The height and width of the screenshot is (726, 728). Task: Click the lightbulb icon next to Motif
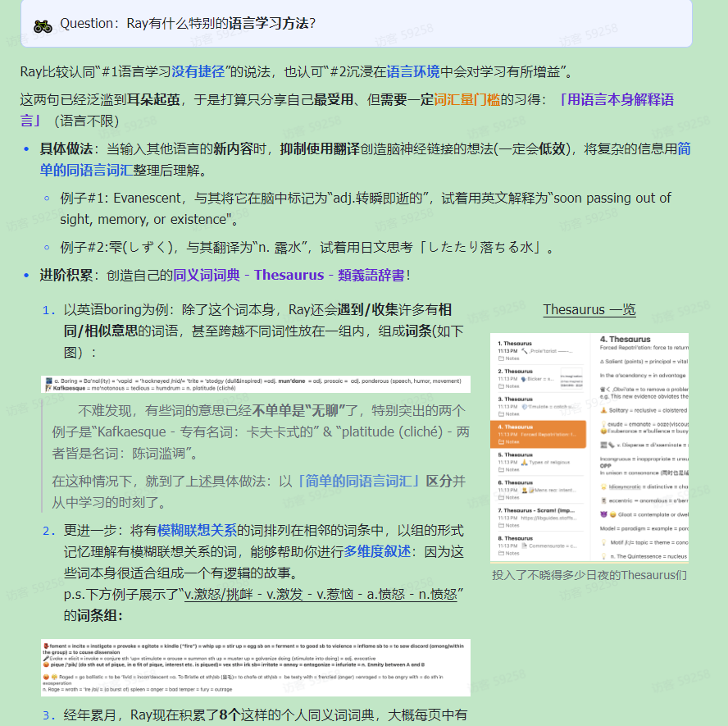(x=604, y=542)
